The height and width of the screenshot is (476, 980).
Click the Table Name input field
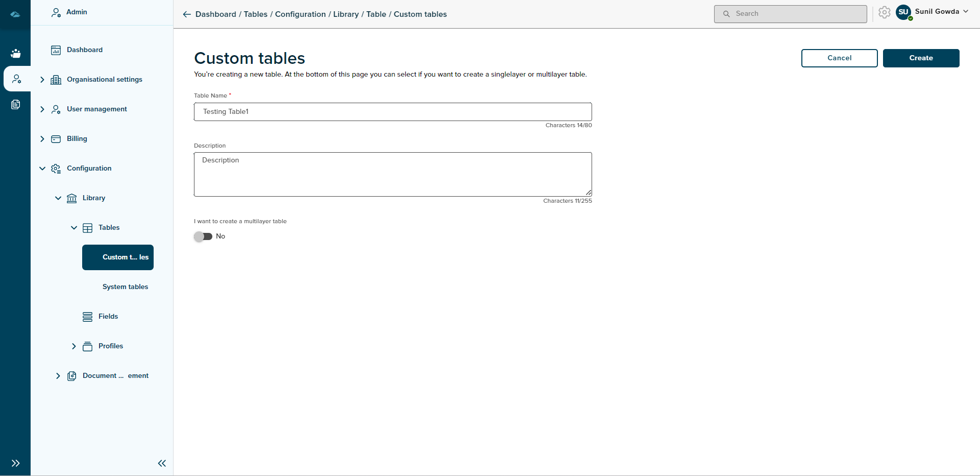click(x=393, y=112)
